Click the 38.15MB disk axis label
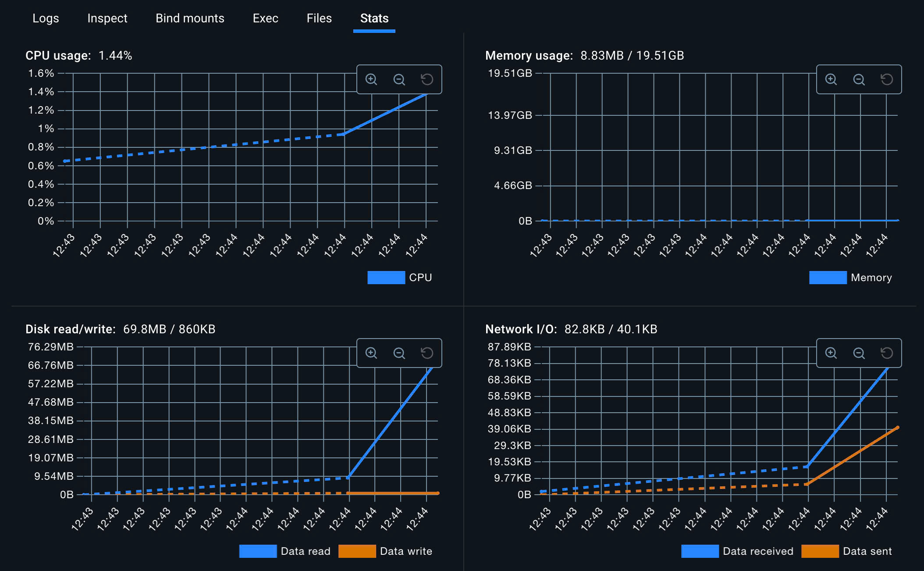Screen dimensions: 924x571 [x=51, y=421]
